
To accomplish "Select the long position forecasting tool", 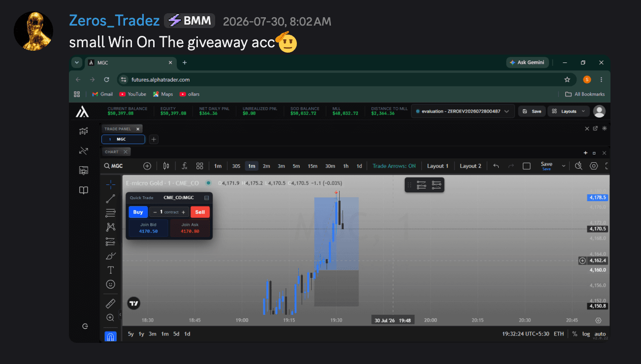I will click(111, 242).
